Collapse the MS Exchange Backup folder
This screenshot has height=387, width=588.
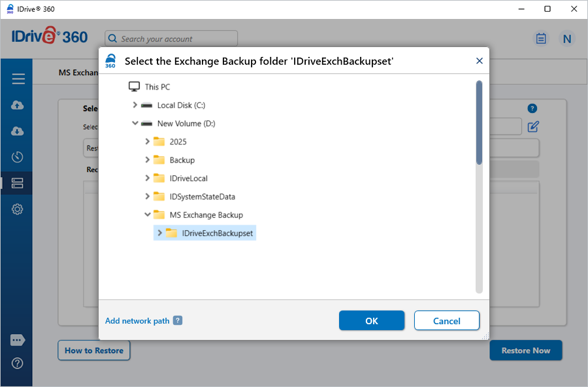pyautogui.click(x=148, y=215)
